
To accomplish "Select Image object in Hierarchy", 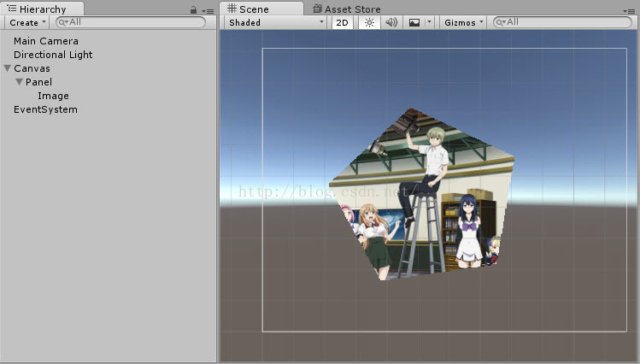I will [x=53, y=96].
